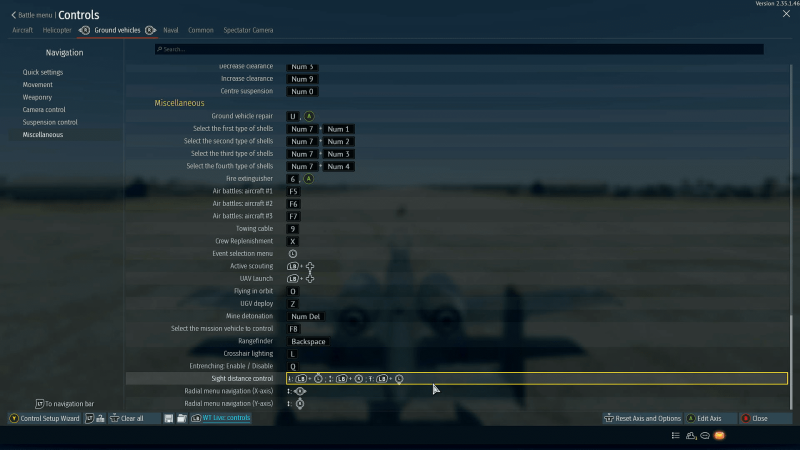Image resolution: width=800 pixels, height=450 pixels.
Task: Open the WT Live: controls link
Action: [226, 418]
